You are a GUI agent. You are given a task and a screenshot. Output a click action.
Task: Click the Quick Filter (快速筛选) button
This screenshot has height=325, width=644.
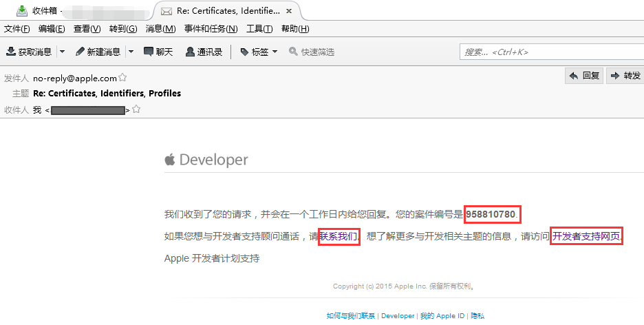click(x=311, y=52)
